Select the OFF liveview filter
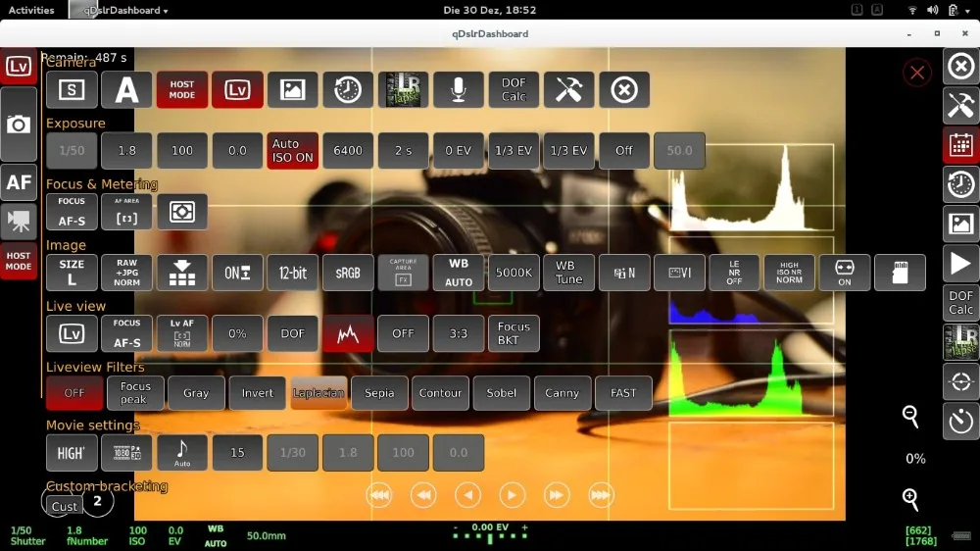The image size is (980, 551). click(74, 393)
